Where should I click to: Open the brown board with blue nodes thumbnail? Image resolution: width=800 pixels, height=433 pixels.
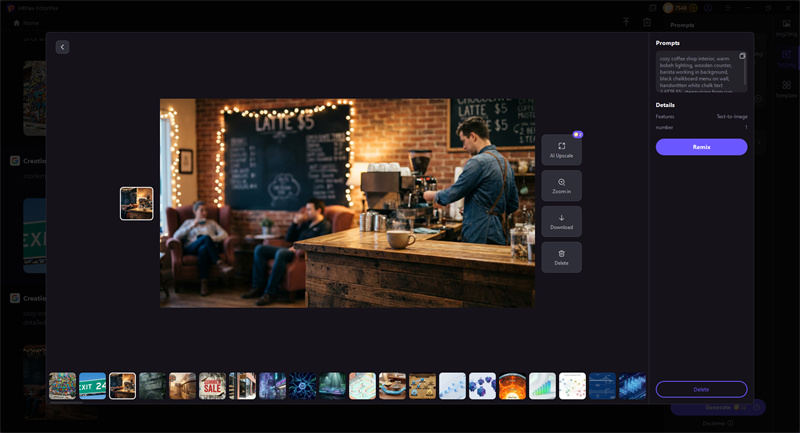[x=422, y=386]
